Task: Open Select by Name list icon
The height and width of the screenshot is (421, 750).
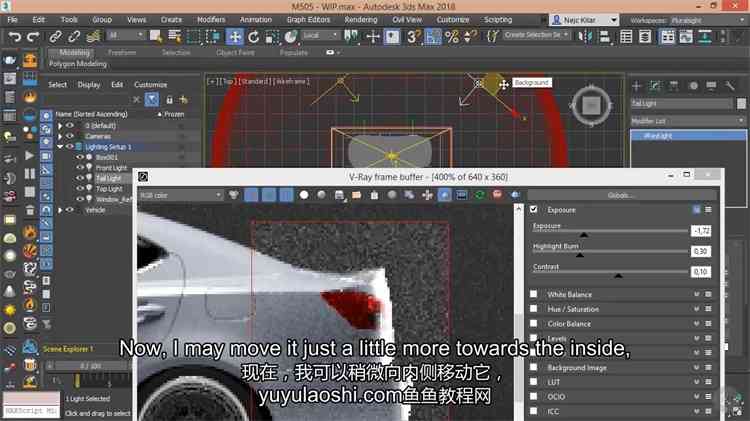Action: pyautogui.click(x=175, y=36)
